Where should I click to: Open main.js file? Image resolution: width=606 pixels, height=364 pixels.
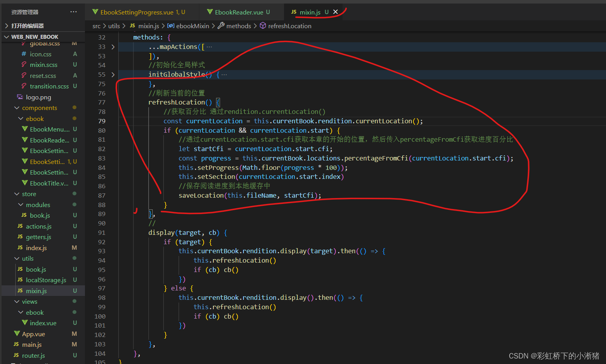(32, 345)
